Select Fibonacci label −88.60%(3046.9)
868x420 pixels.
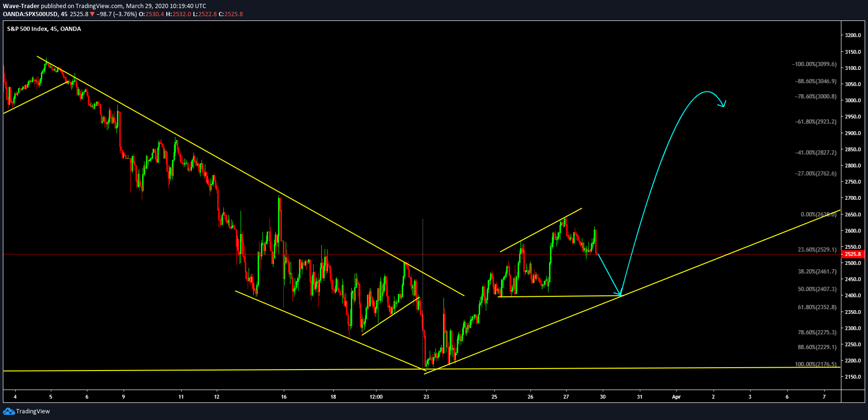coord(816,81)
